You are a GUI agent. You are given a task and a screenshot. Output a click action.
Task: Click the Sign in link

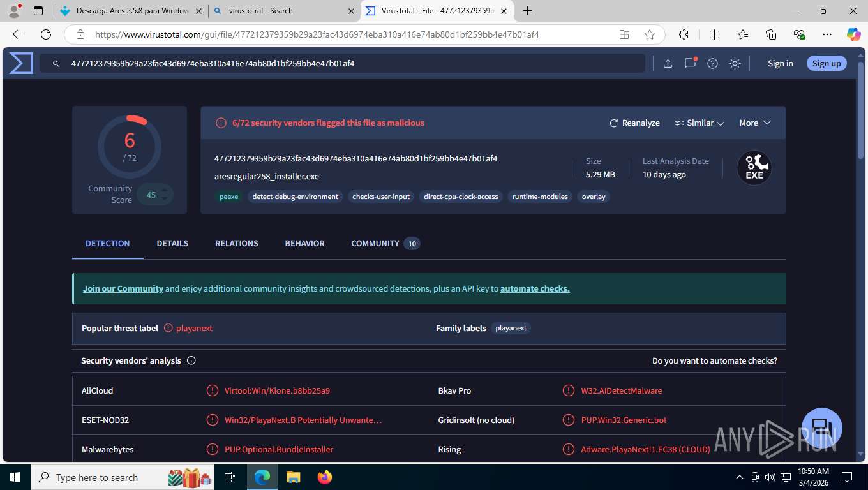pos(780,63)
